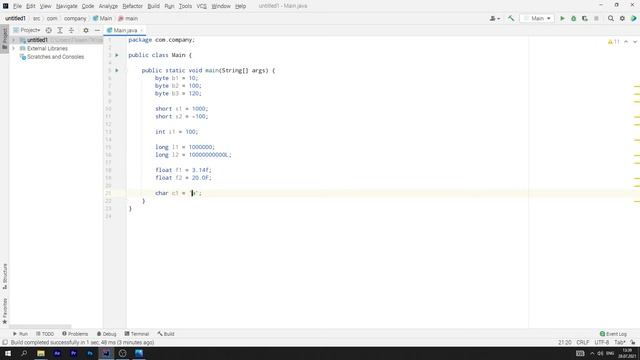This screenshot has width=640, height=360.
Task: Click Tab* indent setting in status bar
Action: (619, 342)
